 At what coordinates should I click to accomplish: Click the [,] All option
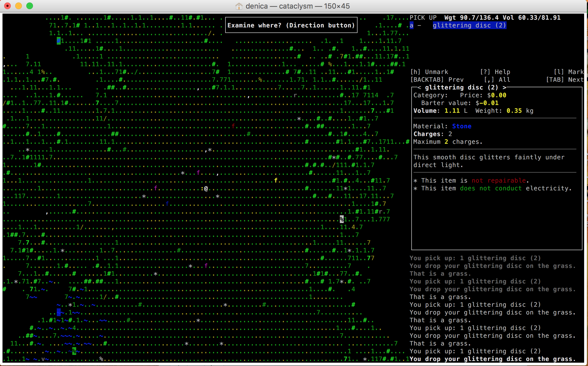point(497,80)
